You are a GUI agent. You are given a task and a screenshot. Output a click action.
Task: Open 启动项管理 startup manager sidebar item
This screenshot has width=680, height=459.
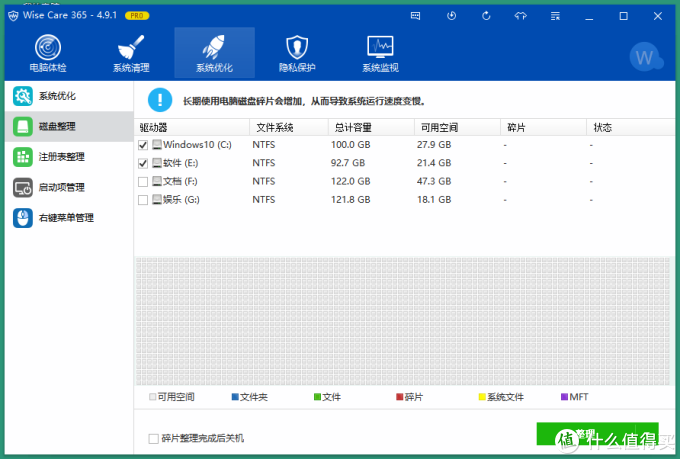coord(69,187)
